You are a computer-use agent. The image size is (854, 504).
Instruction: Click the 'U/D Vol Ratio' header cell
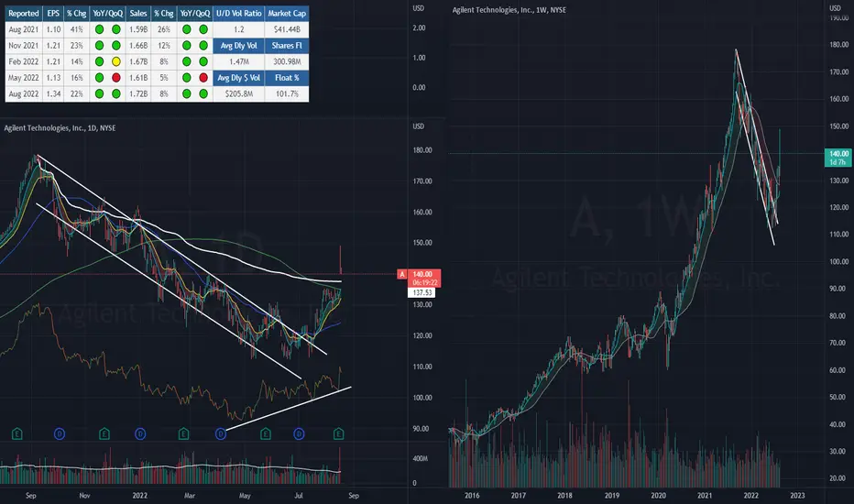point(238,13)
